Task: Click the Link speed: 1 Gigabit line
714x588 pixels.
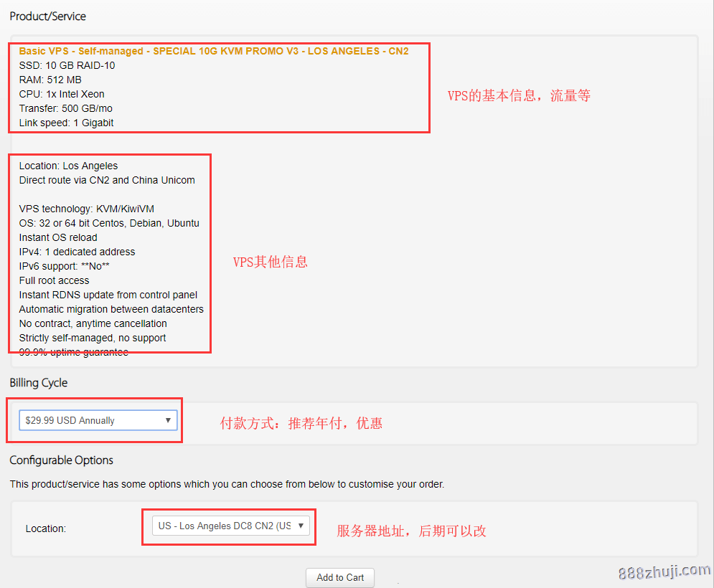Action: pyautogui.click(x=67, y=123)
